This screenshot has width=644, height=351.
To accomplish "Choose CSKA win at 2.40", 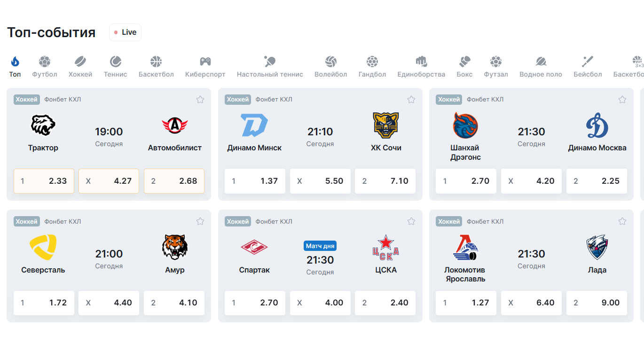I will pos(385,303).
